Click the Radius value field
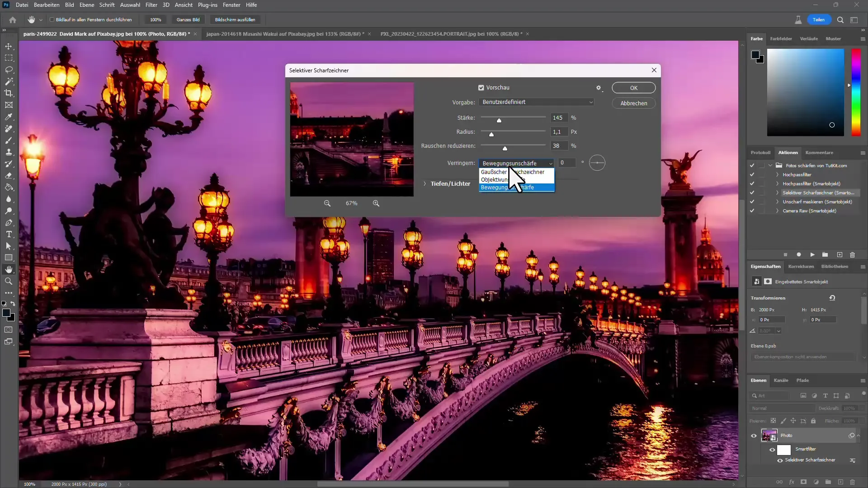This screenshot has height=488, width=868. coord(559,132)
